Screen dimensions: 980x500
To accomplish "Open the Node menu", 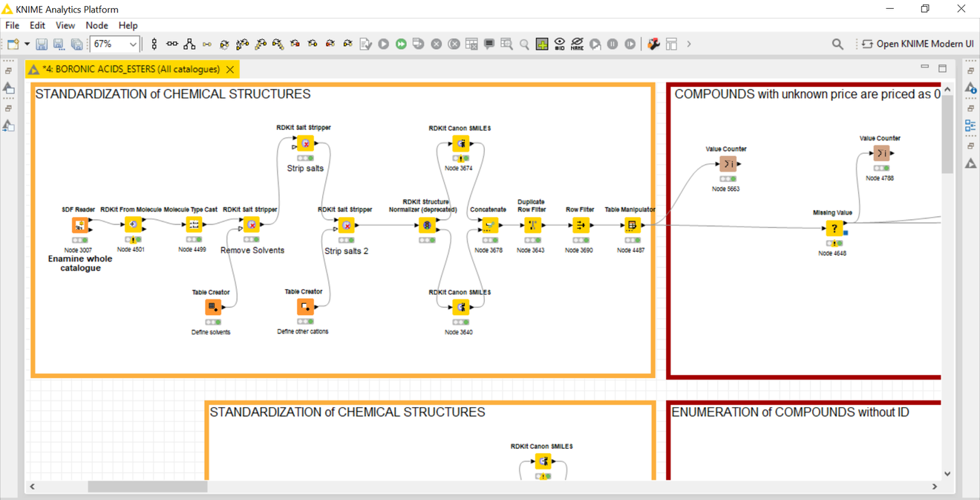I will tap(97, 25).
